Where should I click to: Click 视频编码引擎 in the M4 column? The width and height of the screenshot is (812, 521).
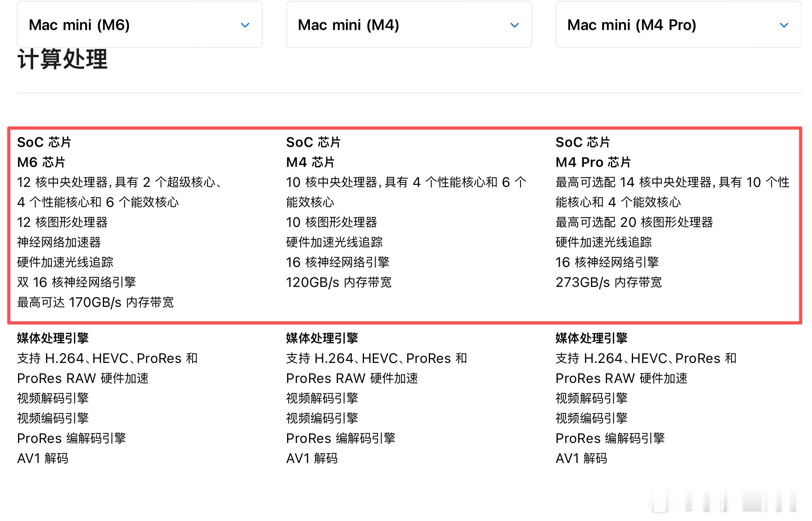[x=322, y=418]
